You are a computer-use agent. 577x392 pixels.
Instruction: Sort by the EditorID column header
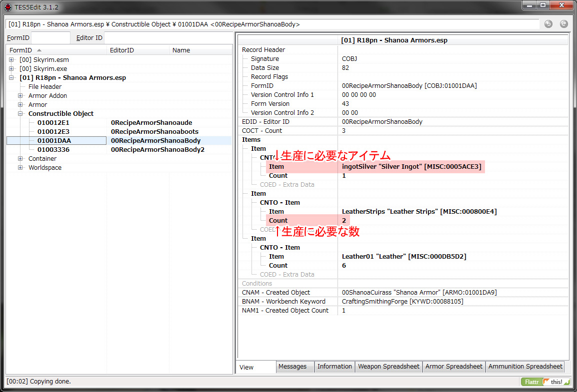click(138, 50)
